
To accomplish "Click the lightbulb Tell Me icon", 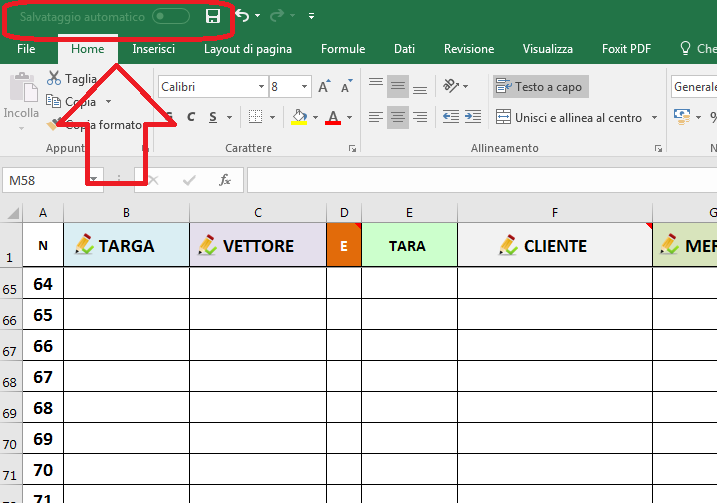I will [x=685, y=48].
